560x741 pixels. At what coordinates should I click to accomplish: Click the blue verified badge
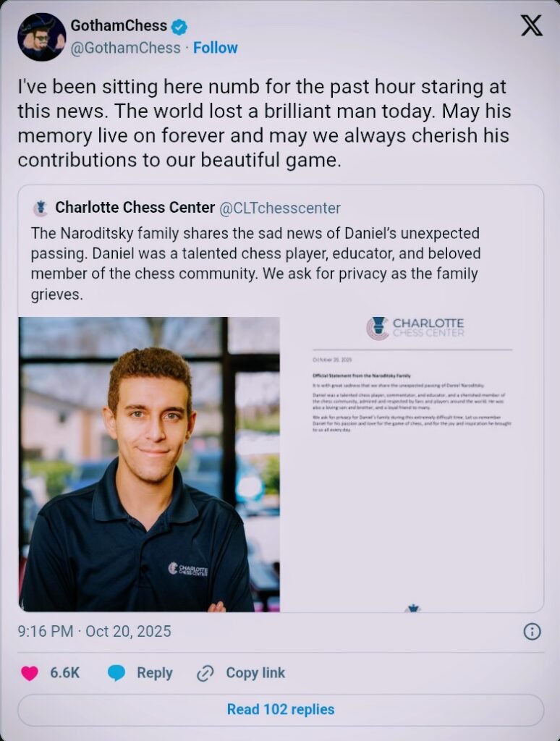[179, 27]
